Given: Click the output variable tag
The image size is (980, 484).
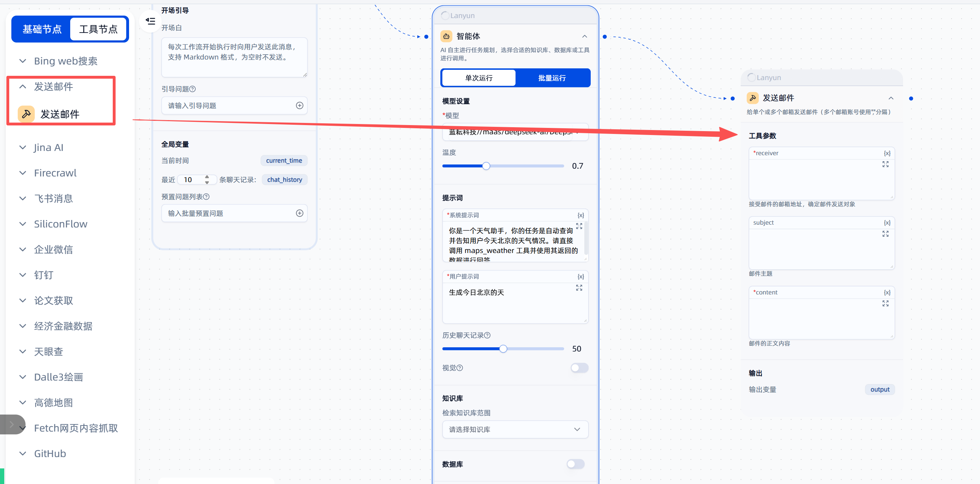Looking at the screenshot, I should (879, 389).
